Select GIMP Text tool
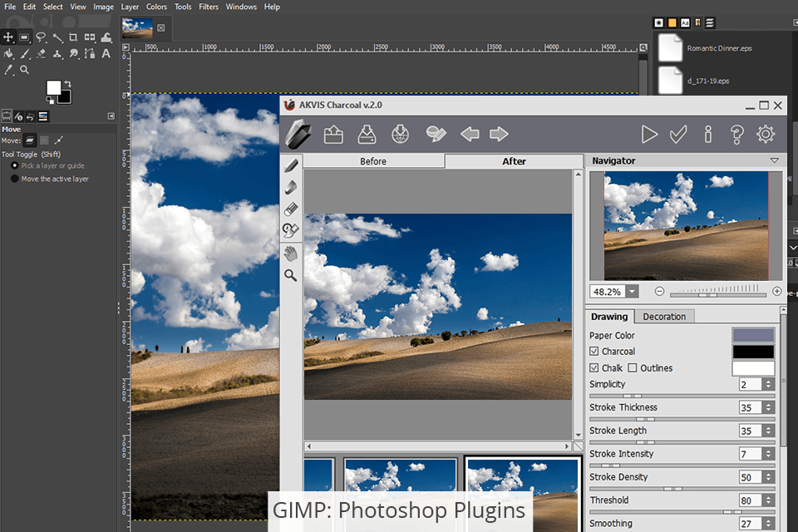Screen dimensions: 798x532 (106, 53)
